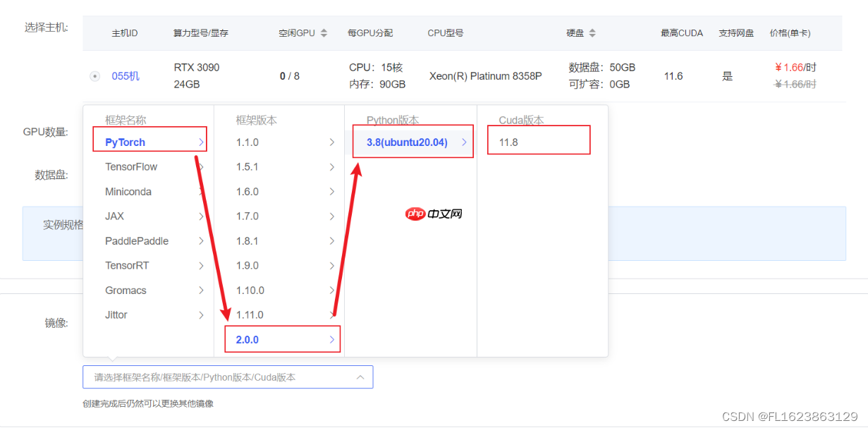Expand chevron next to Gromacs

click(x=201, y=291)
